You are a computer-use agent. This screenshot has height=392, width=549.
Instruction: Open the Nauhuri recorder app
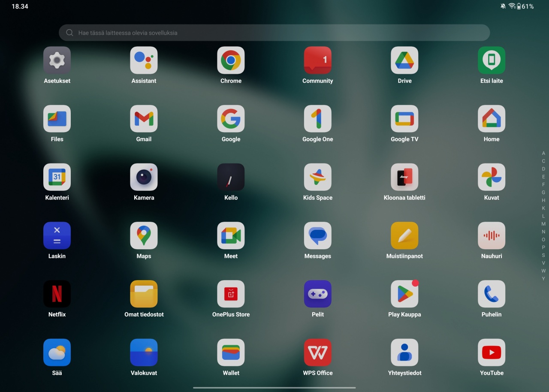click(492, 235)
